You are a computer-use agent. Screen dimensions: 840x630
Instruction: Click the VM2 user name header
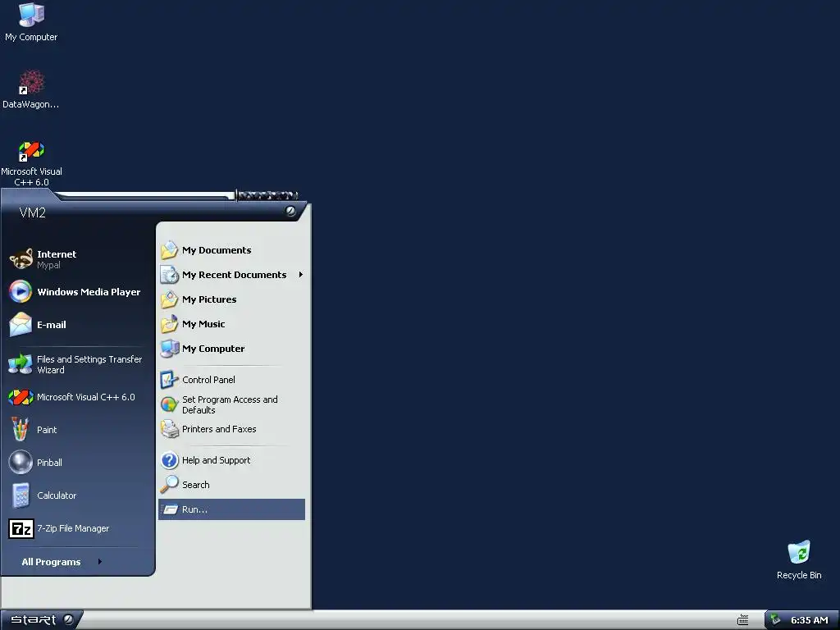click(x=32, y=212)
